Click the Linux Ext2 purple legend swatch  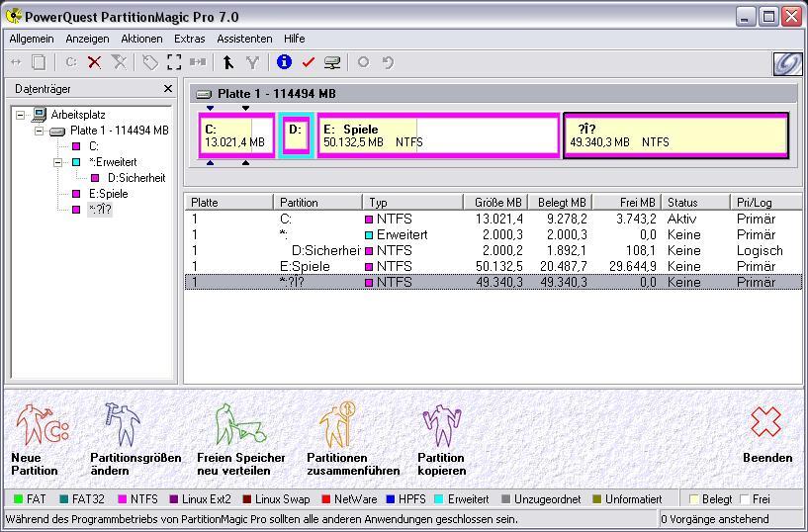coord(174,499)
